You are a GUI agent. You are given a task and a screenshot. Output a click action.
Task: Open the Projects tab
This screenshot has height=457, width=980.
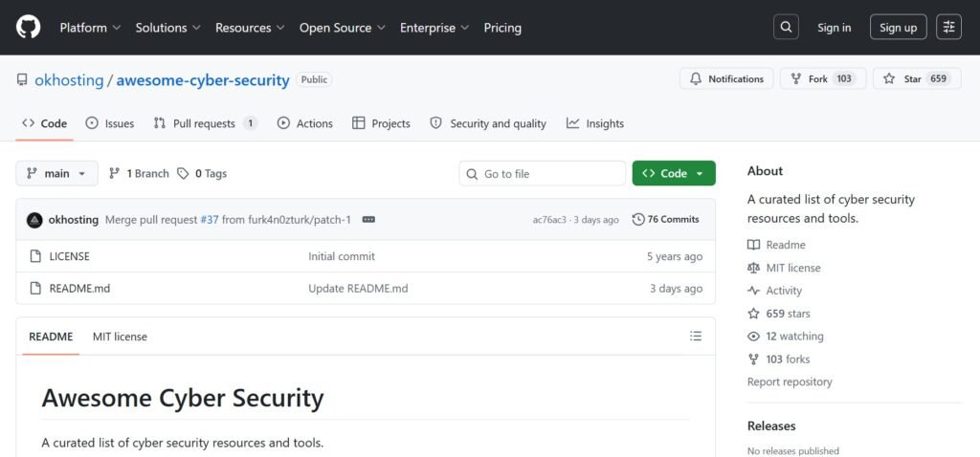click(x=381, y=123)
